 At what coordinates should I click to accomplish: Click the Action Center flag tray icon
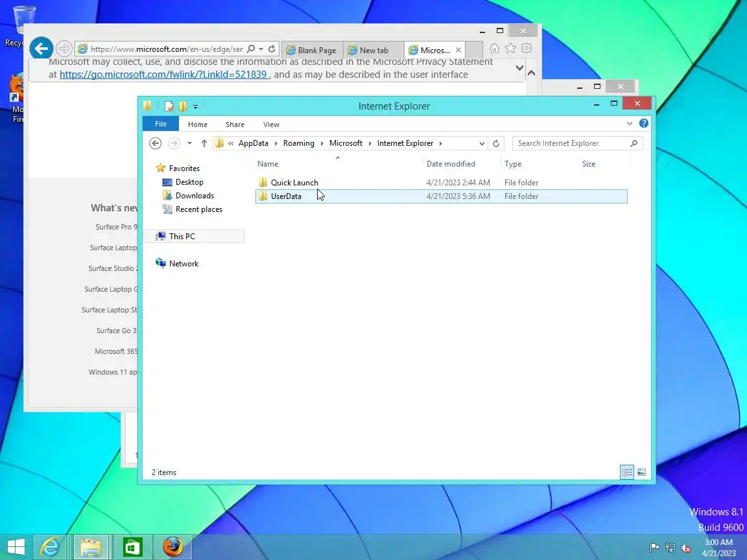(654, 548)
